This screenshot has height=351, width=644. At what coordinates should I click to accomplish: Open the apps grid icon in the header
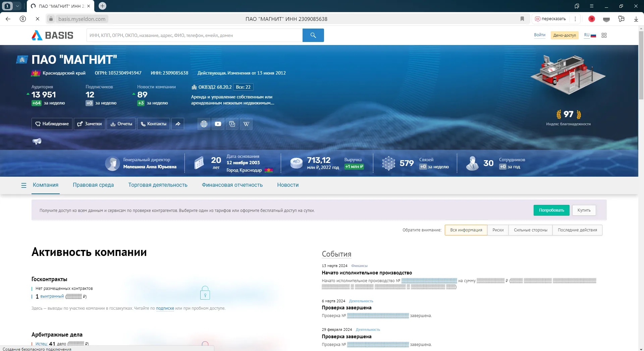(x=604, y=35)
